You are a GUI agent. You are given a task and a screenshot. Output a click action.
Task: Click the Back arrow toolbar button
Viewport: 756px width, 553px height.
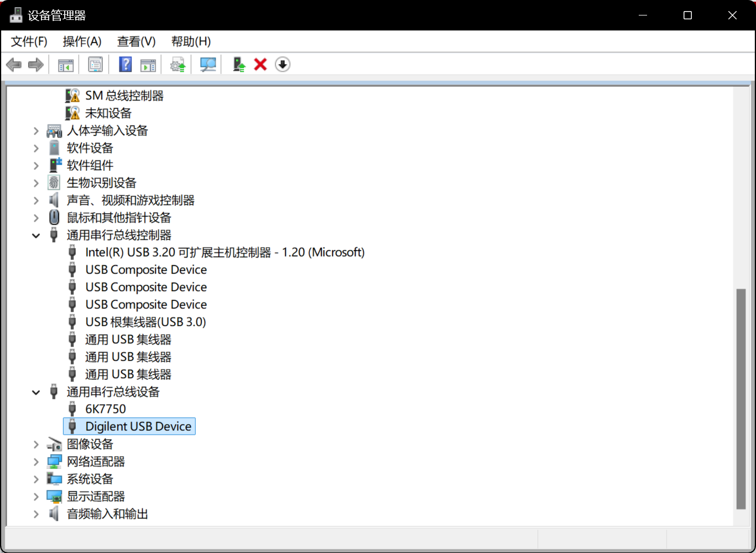pyautogui.click(x=14, y=65)
